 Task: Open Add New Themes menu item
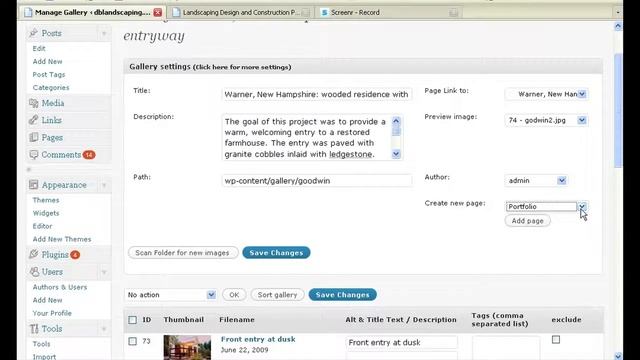coord(62,239)
